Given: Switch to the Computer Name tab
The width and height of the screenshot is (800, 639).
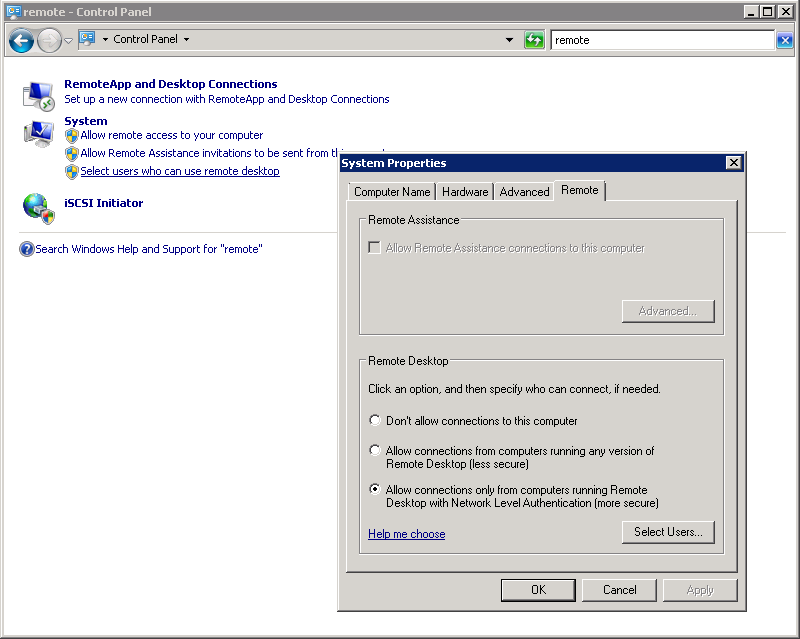Looking at the screenshot, I should tap(392, 192).
